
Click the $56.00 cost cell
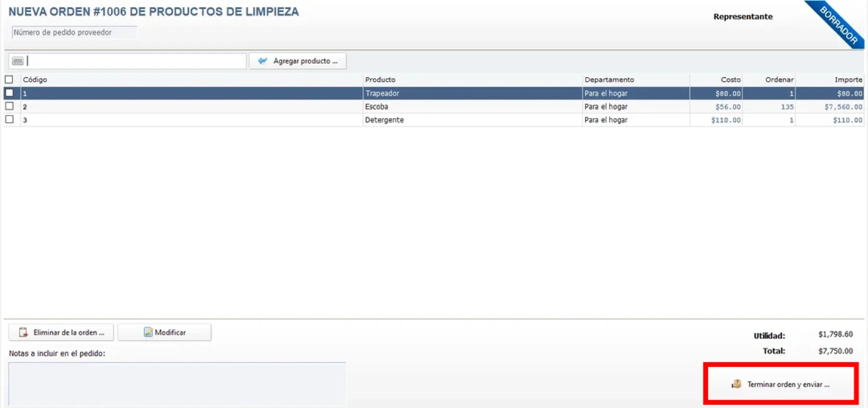[716, 106]
